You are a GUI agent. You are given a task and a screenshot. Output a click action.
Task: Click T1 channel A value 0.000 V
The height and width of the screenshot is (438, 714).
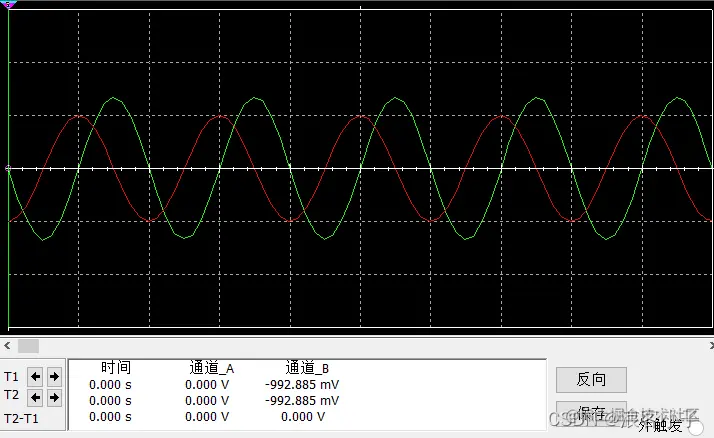(207, 385)
